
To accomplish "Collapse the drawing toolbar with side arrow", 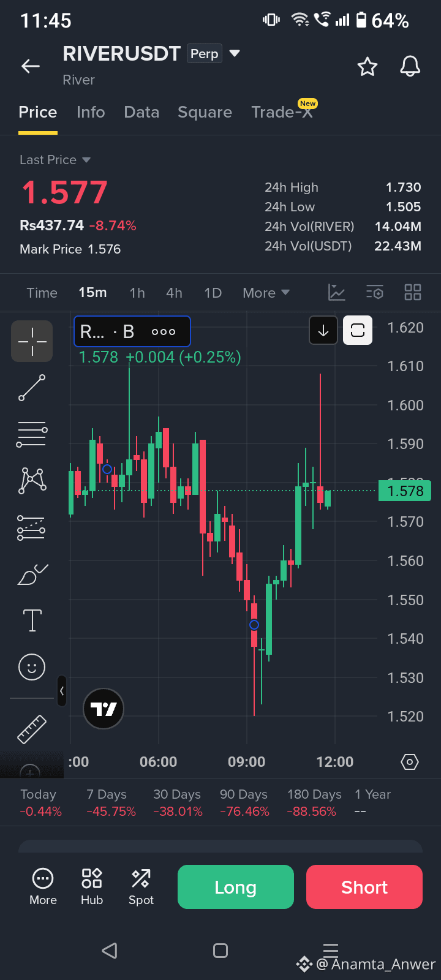I will 61,691.
